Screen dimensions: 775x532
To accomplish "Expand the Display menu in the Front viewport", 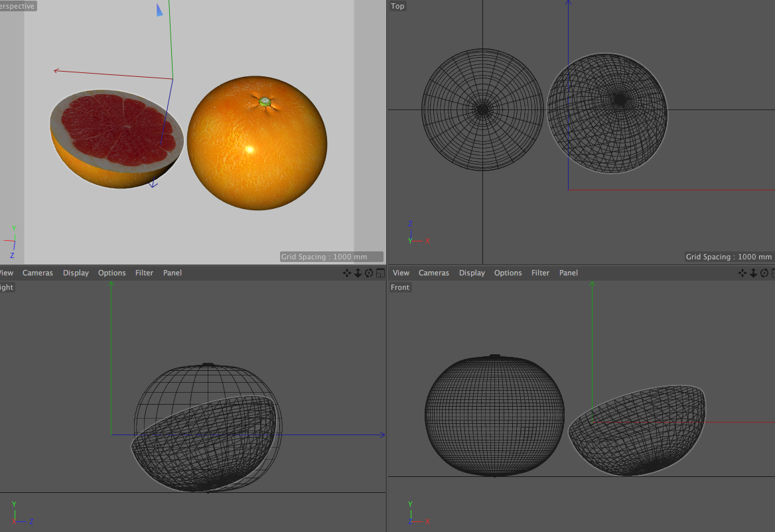I will pyautogui.click(x=472, y=273).
